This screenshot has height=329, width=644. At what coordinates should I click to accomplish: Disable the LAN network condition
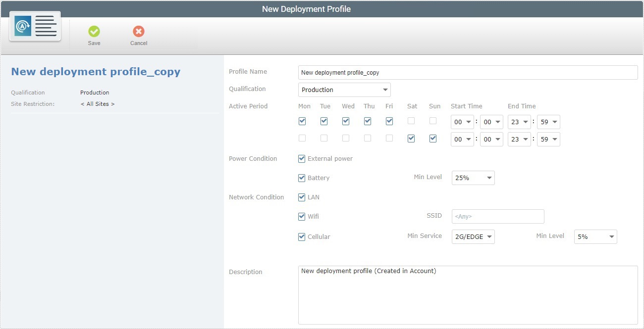301,197
